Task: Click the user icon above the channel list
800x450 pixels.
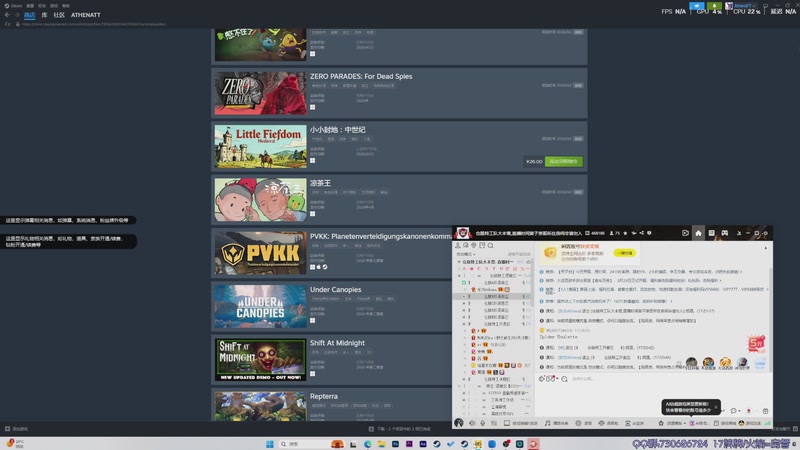Action: (x=458, y=245)
